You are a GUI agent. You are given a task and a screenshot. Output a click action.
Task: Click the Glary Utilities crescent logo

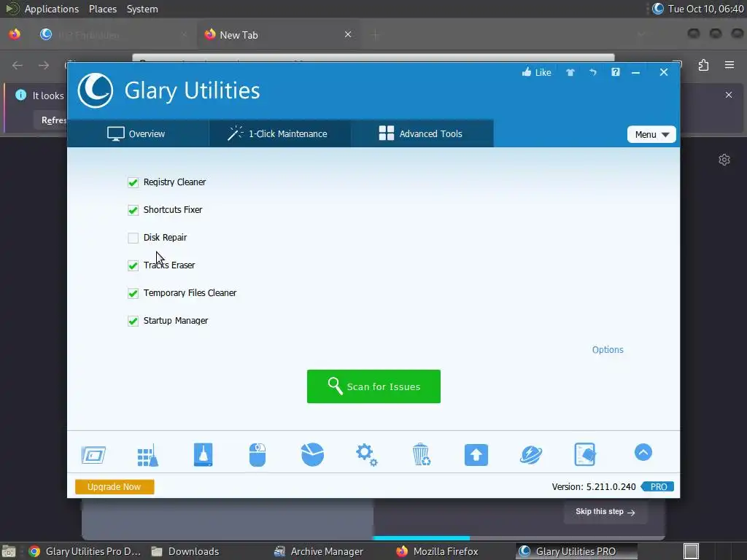click(96, 90)
